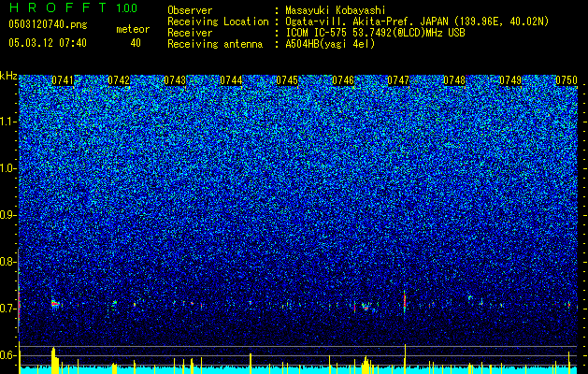Click the 0.8 kHz axis label
Viewport: 588px width, 374px height.
tap(8, 262)
